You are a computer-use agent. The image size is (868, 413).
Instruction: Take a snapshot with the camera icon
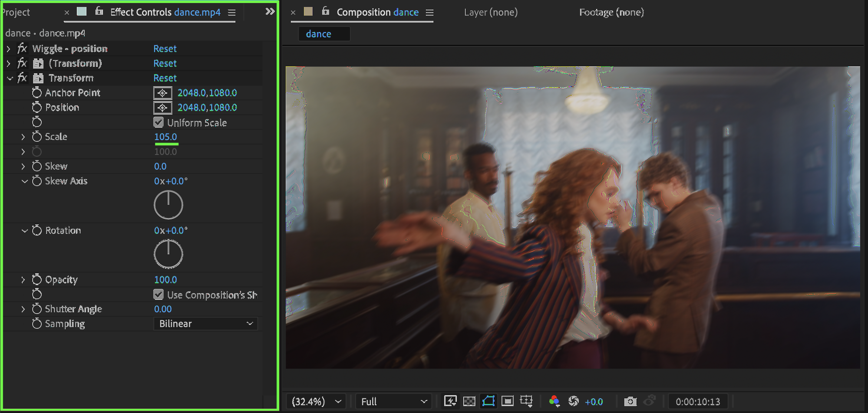630,401
